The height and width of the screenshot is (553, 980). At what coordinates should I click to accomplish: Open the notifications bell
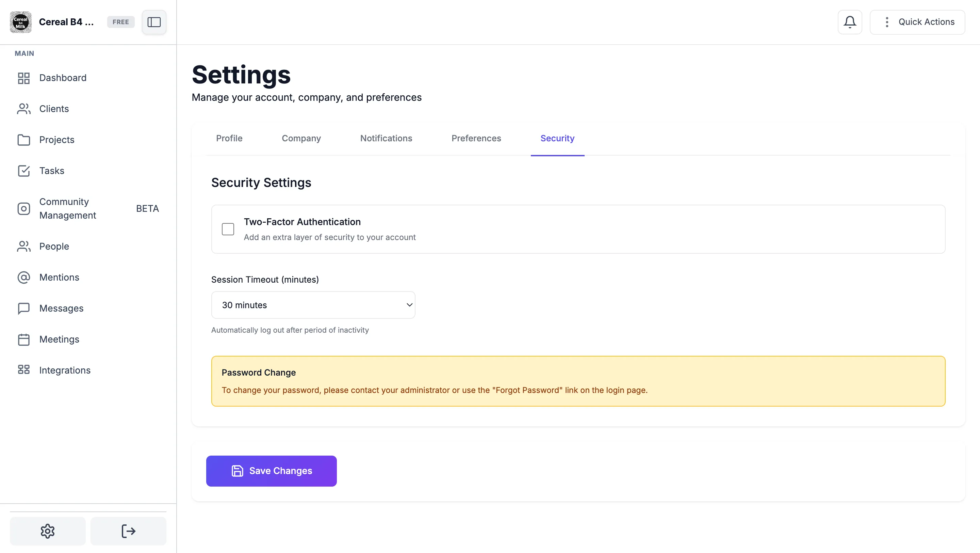point(850,22)
